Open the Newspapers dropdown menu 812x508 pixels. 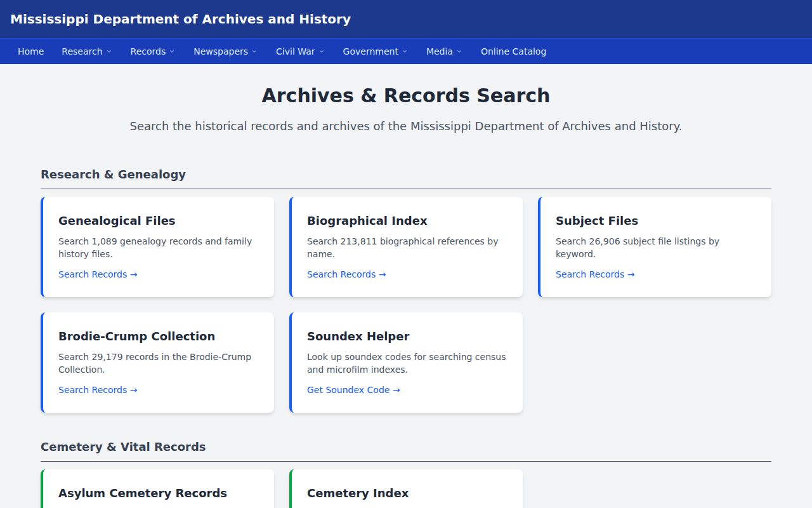[x=225, y=51]
